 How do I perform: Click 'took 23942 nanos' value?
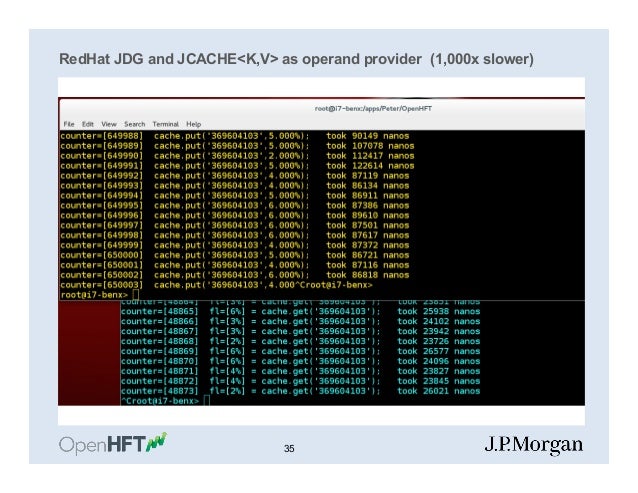point(439,332)
